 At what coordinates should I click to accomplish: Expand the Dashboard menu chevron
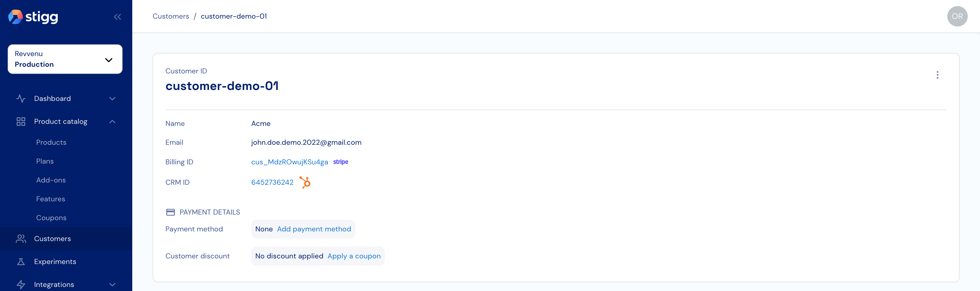[112, 98]
